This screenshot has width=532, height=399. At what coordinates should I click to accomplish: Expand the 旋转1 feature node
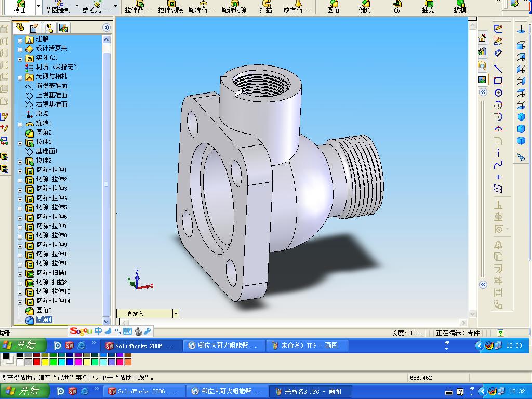point(20,125)
